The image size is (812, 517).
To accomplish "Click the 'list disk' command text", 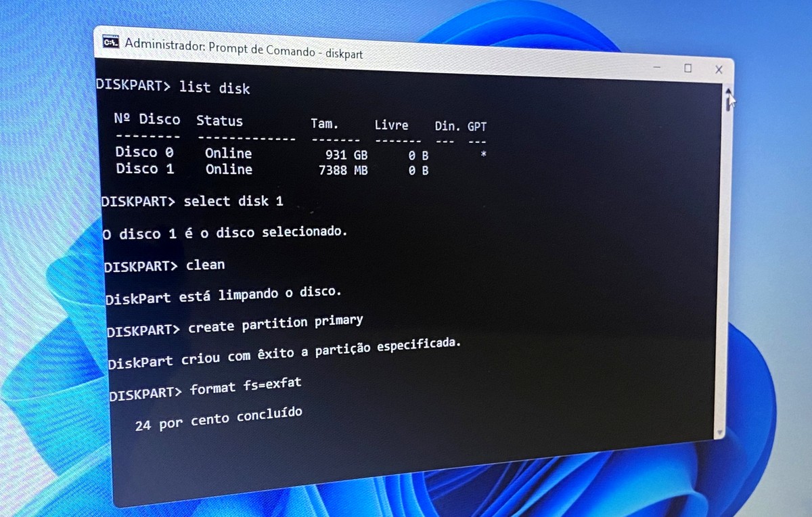I will [215, 87].
